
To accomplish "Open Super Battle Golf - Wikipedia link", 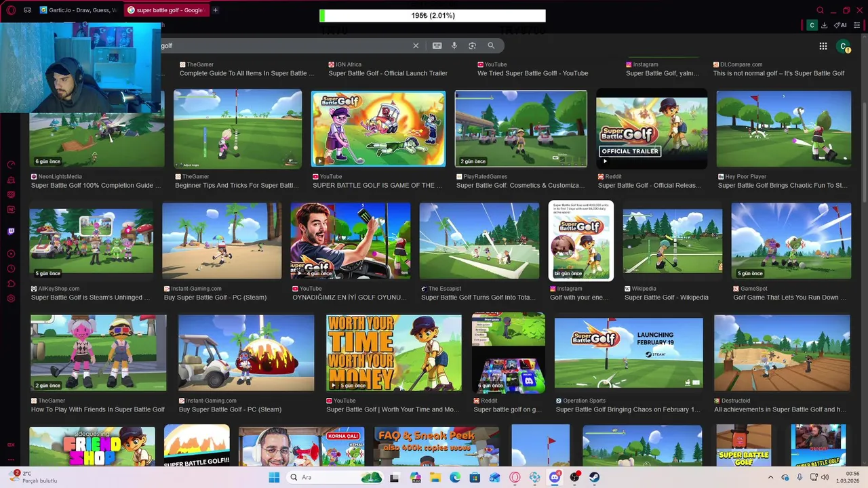I will coord(667,298).
